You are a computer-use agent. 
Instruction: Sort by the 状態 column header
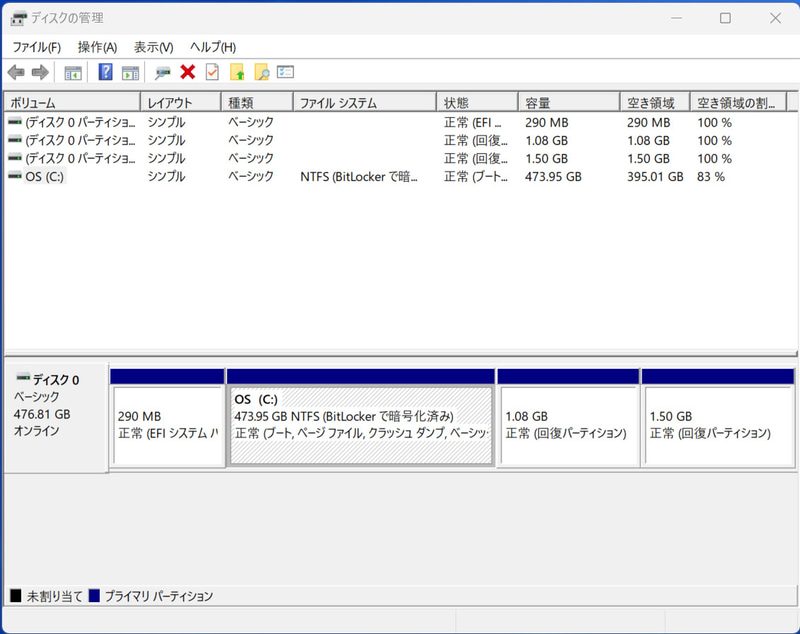pyautogui.click(x=477, y=103)
